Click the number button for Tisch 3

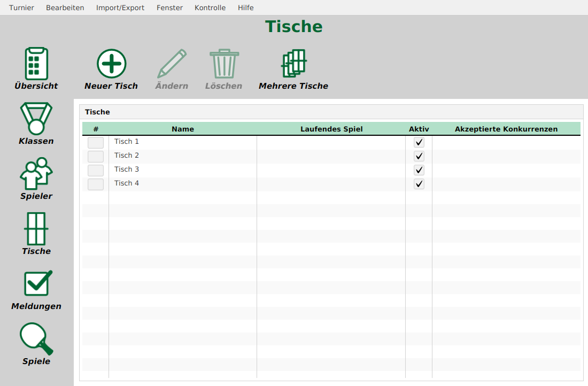pos(96,170)
